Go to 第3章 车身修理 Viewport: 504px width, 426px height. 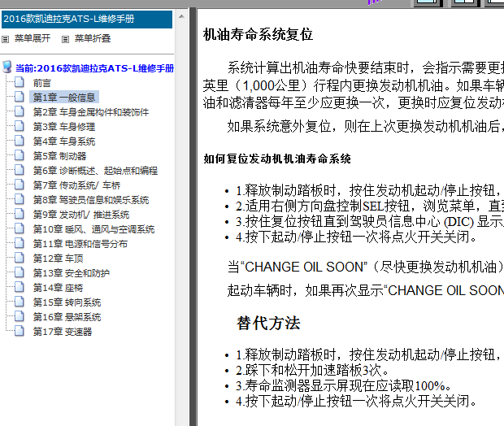[x=64, y=127]
